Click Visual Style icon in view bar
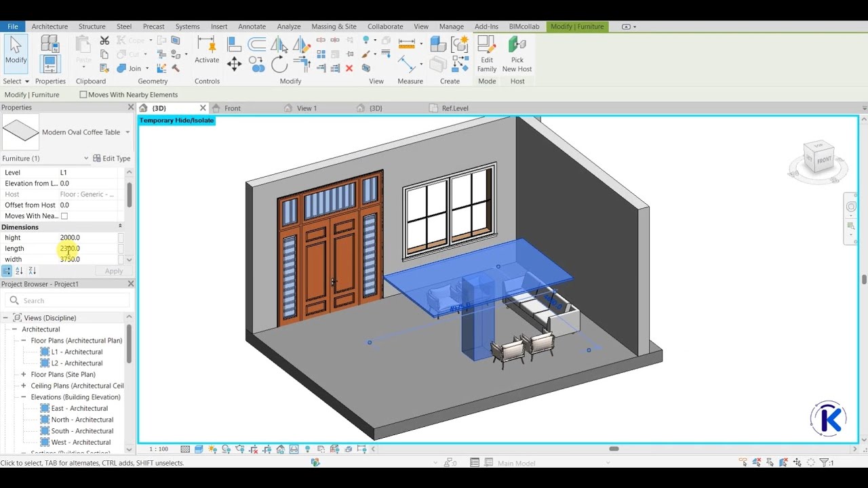The height and width of the screenshot is (488, 868). coord(199,449)
